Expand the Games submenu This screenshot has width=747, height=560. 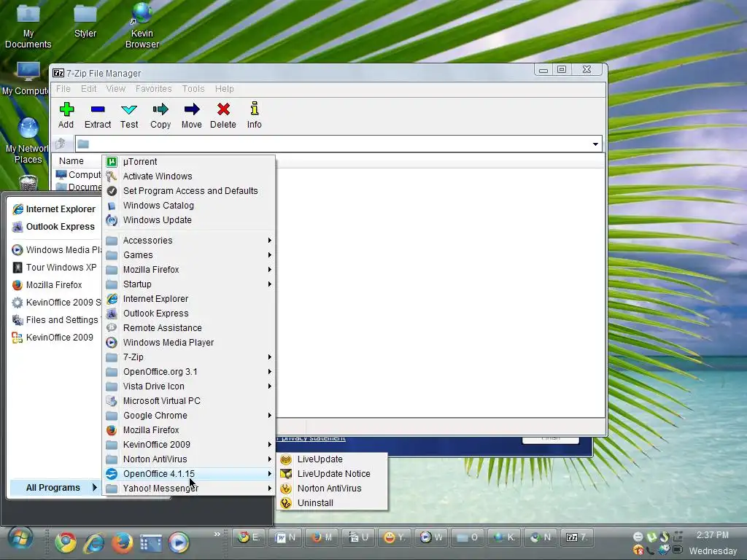[x=190, y=255]
